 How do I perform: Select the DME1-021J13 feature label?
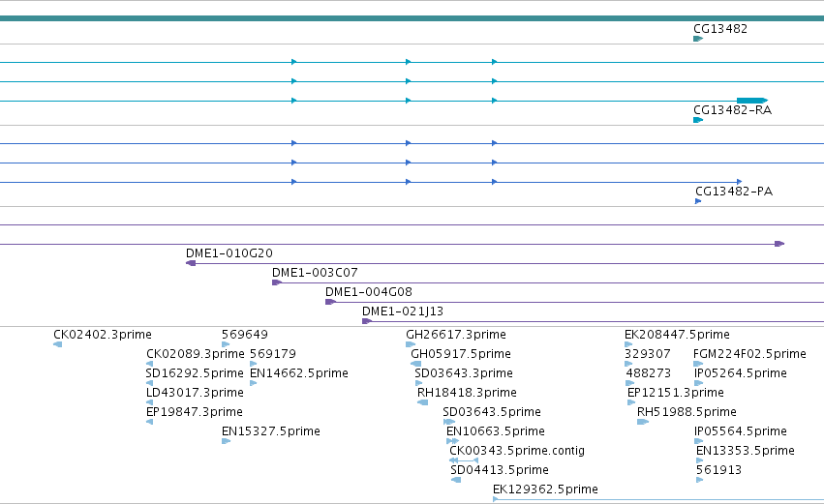coord(403,311)
